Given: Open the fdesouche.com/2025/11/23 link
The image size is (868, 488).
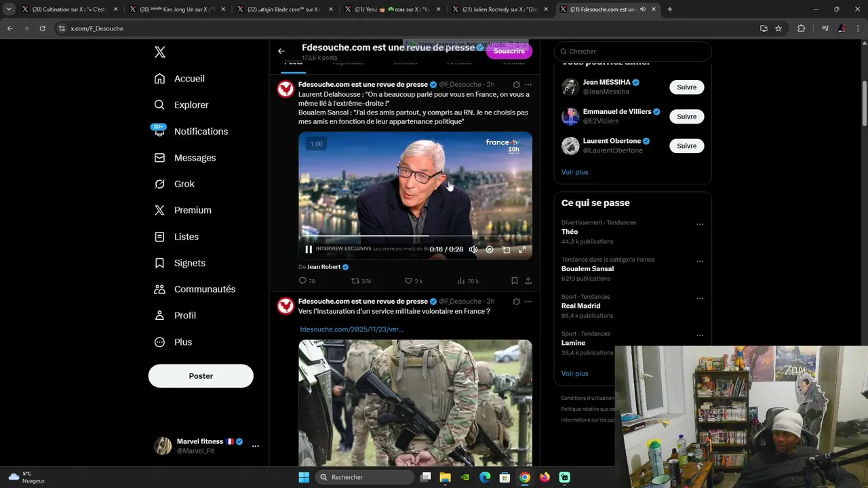Looking at the screenshot, I should pos(351,329).
